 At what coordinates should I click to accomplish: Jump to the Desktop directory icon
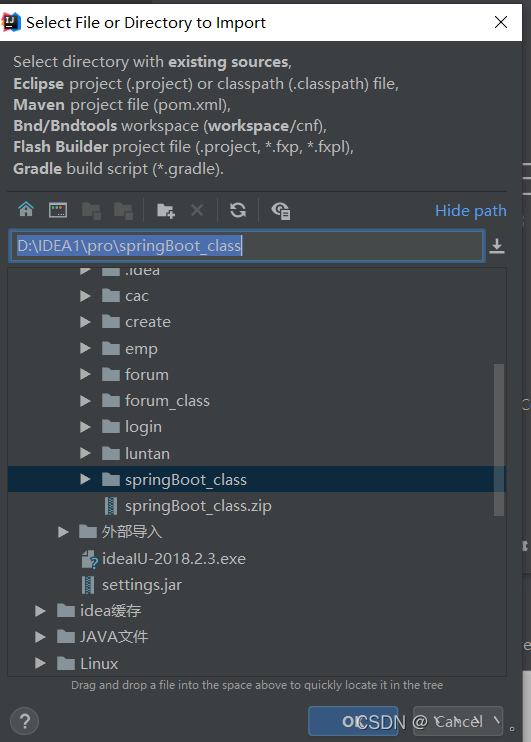(x=58, y=210)
